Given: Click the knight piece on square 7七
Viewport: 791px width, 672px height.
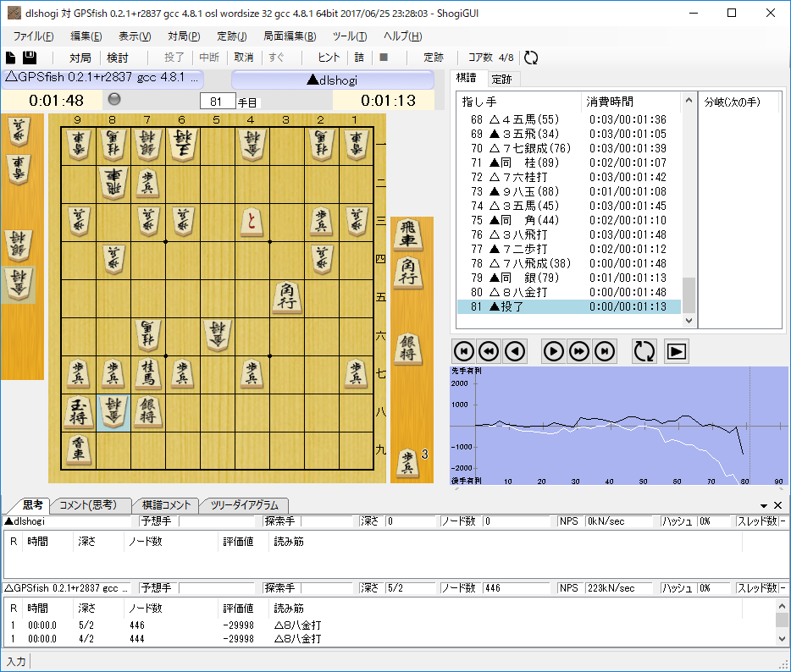Looking at the screenshot, I should [148, 373].
